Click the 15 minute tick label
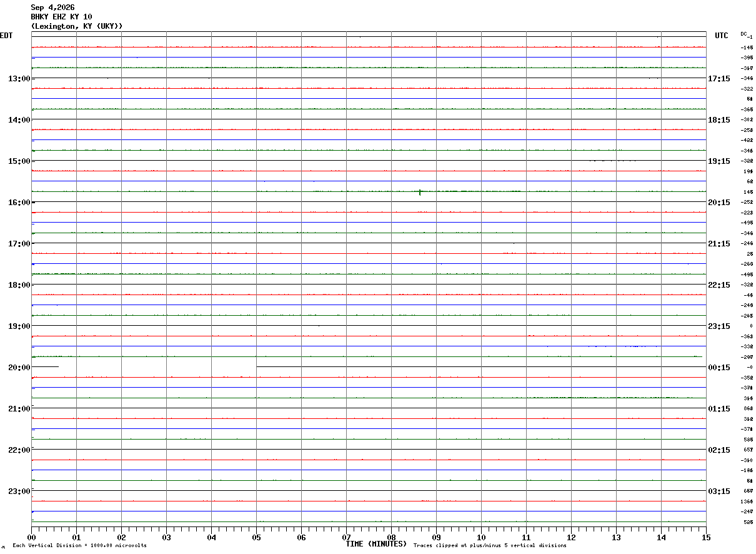Image resolution: width=756 pixels, height=554 pixels. [706, 537]
